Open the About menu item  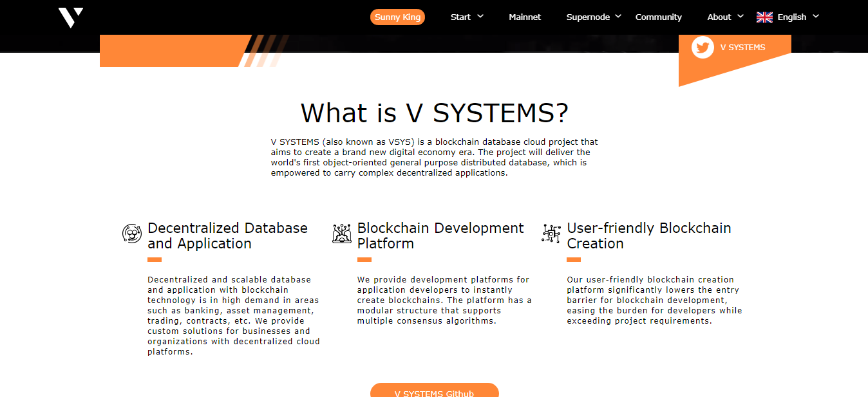pyautogui.click(x=719, y=17)
